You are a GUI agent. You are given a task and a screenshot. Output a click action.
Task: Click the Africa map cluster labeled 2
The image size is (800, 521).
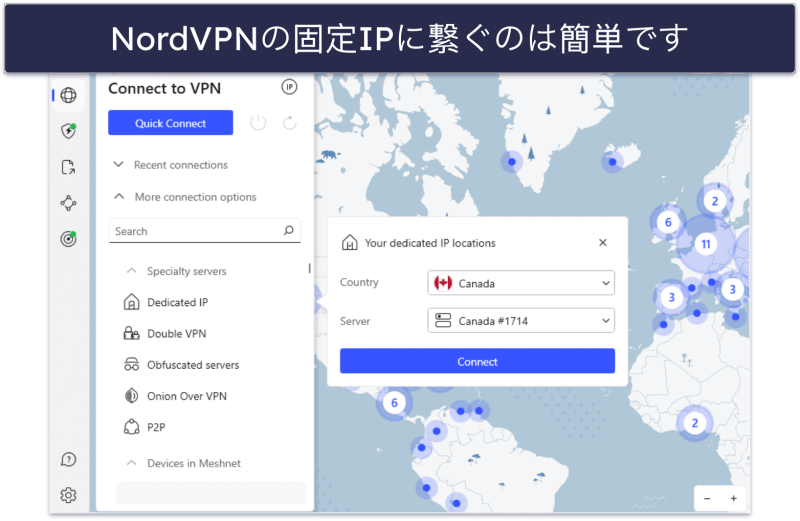click(694, 423)
